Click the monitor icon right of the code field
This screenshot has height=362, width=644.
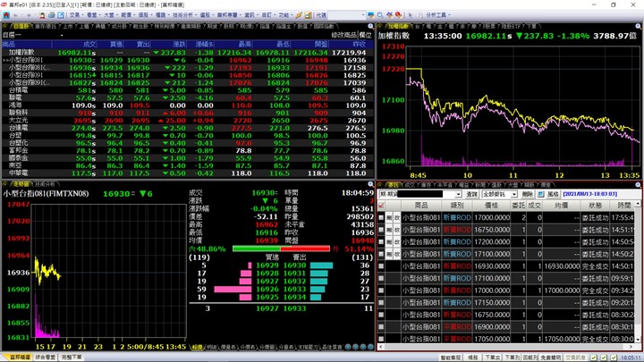tap(371, 15)
